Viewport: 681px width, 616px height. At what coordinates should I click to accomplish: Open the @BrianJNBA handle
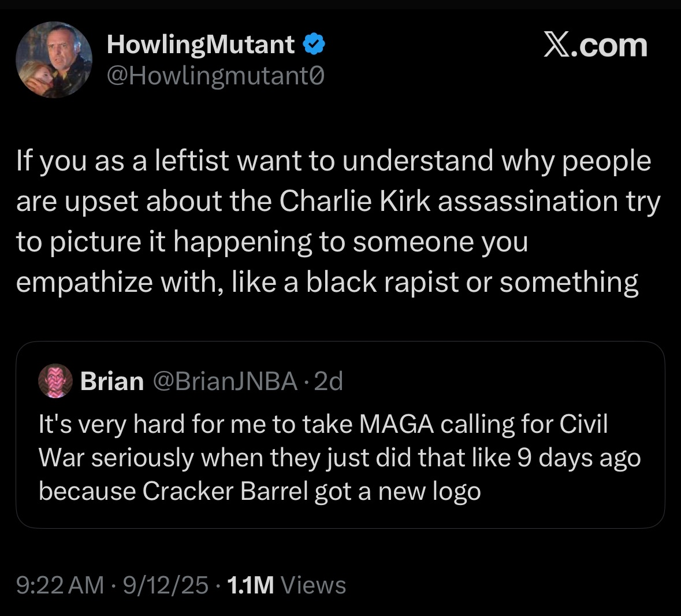(225, 381)
